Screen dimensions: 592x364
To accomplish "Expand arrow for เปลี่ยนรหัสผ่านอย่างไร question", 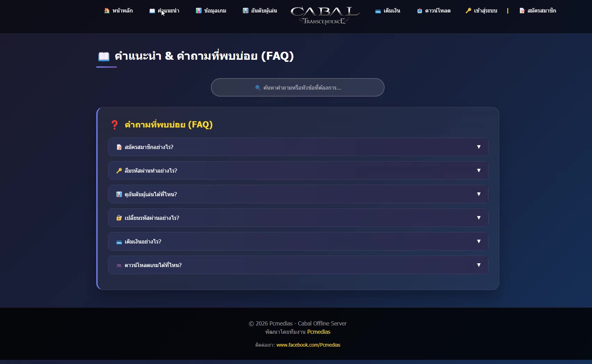I will pos(479,218).
